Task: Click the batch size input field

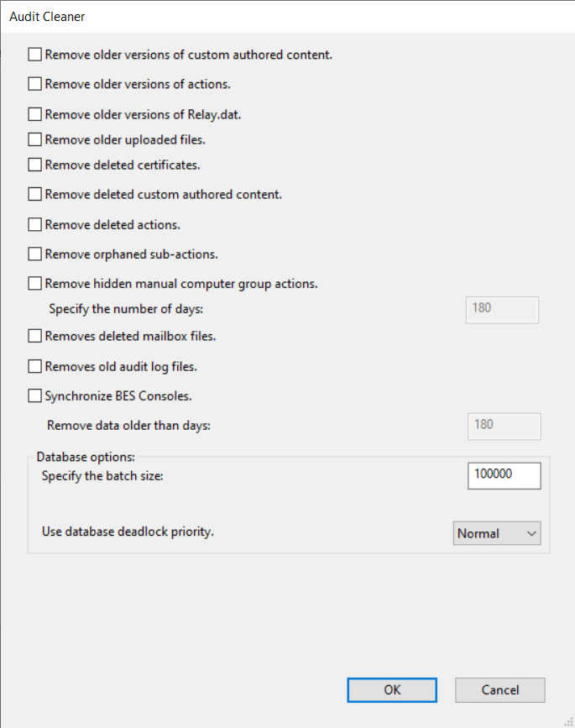Action: [504, 474]
